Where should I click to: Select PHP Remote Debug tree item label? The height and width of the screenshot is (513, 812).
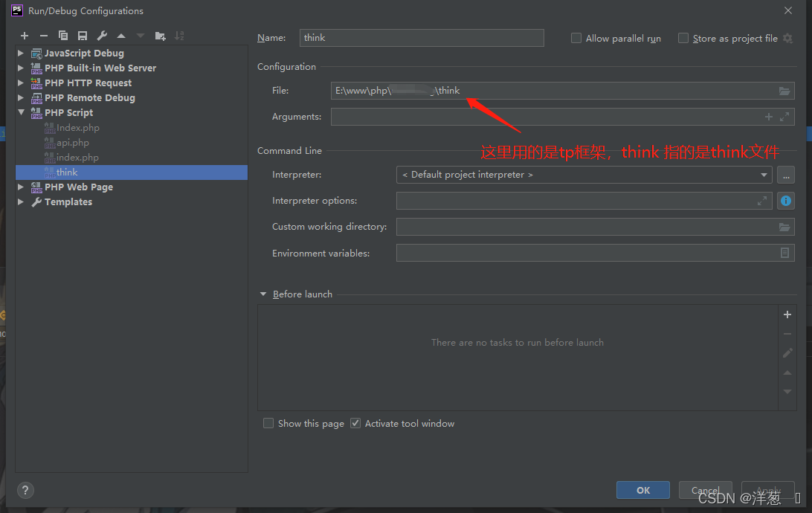coord(89,97)
